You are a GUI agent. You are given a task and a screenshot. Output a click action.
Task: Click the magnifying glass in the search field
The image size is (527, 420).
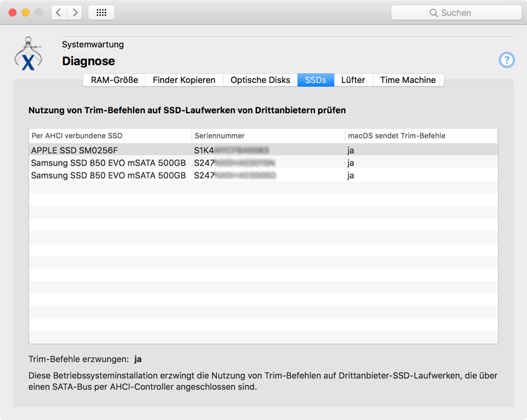click(x=433, y=13)
